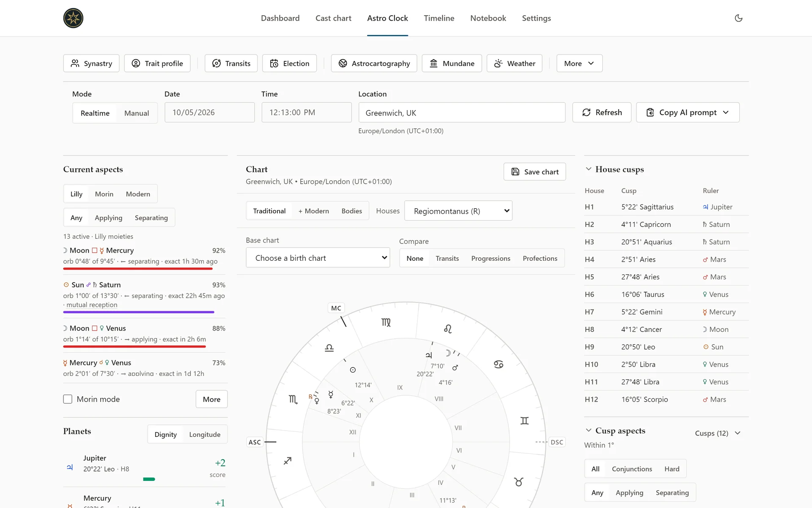Go to the Dashboard tab
This screenshot has width=812, height=508.
point(280,18)
